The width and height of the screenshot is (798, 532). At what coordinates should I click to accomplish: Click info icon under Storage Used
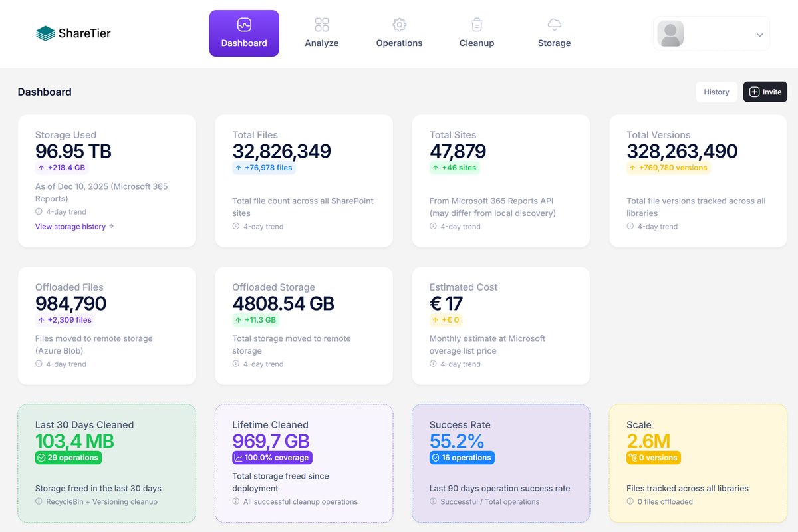point(39,212)
